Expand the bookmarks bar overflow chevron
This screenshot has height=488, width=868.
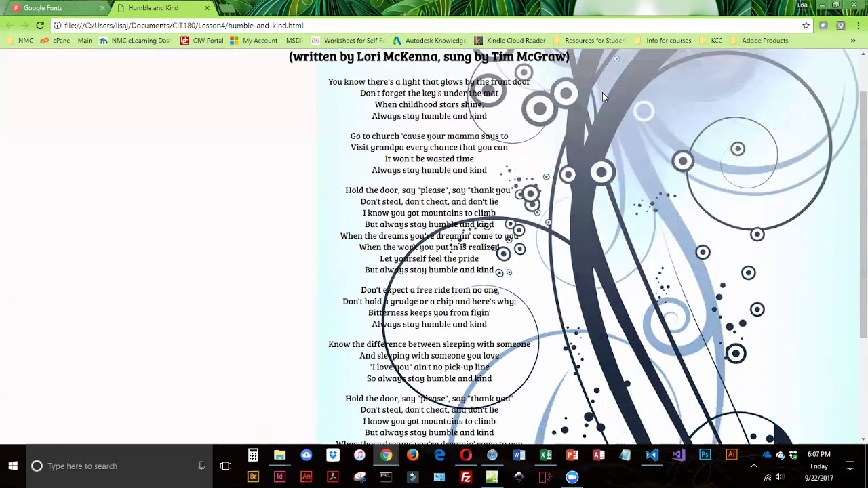852,41
